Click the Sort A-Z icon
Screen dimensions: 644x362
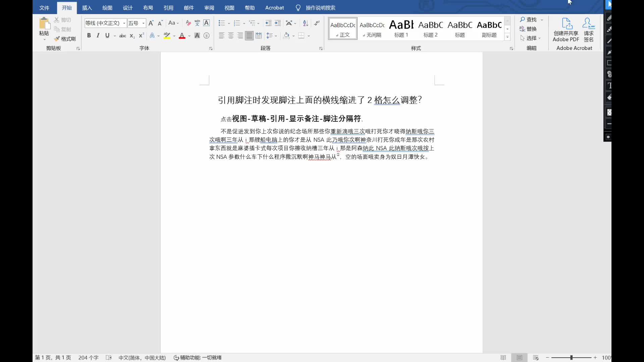click(306, 23)
